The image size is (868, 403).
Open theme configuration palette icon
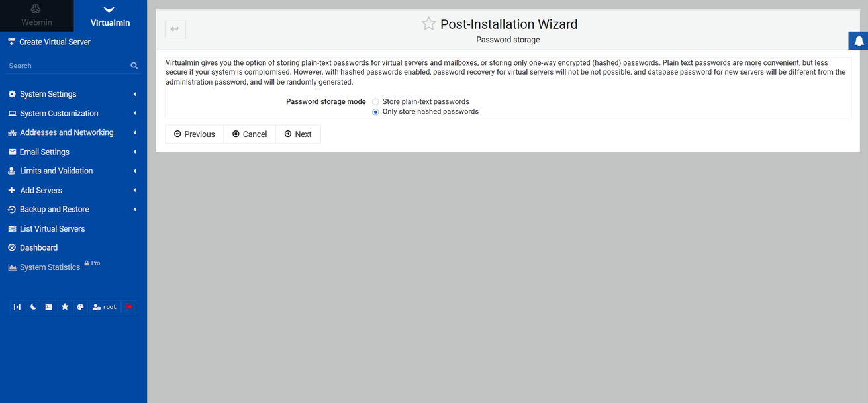(x=81, y=307)
